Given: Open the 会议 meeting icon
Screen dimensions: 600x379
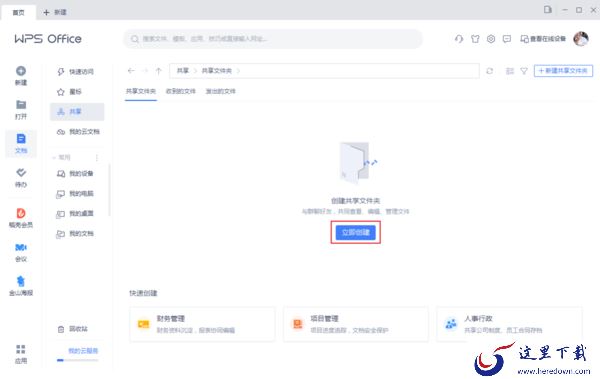Looking at the screenshot, I should tap(21, 247).
